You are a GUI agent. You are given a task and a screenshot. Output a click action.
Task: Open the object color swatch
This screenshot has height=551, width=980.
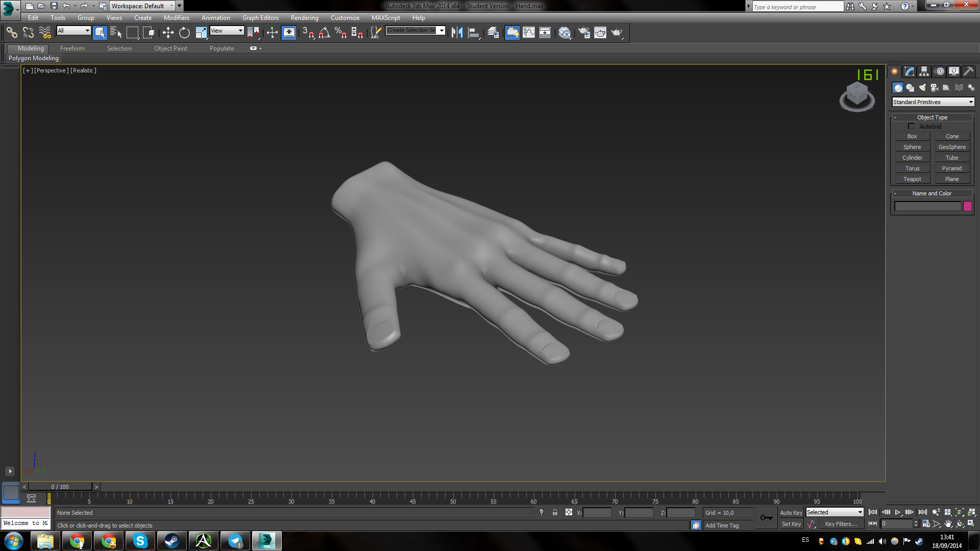point(967,206)
